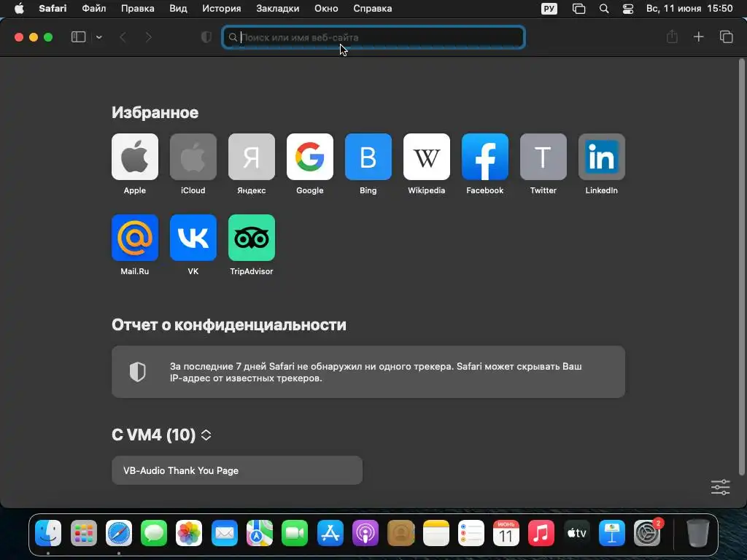Open VB-Audio Thank You Page tab
The image size is (747, 560).
pyautogui.click(x=237, y=470)
